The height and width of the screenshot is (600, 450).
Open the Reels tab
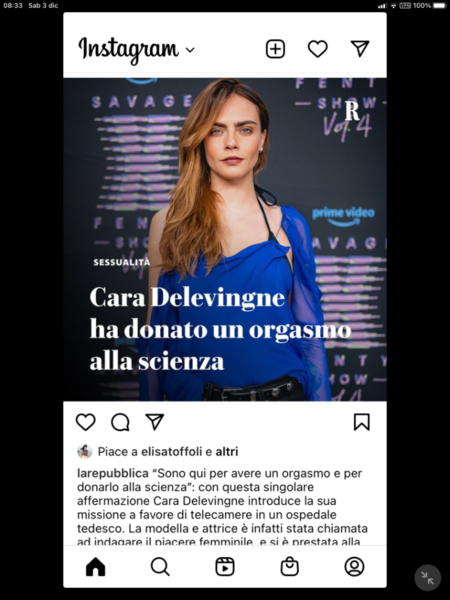[x=225, y=567]
